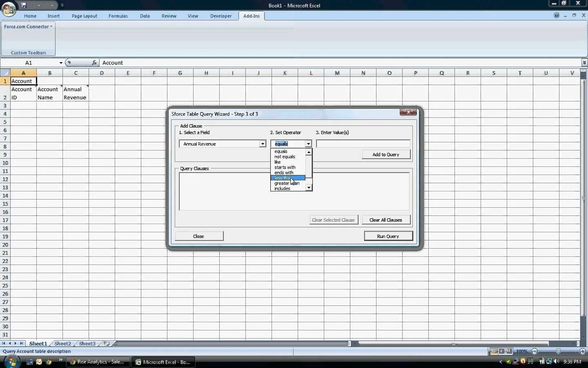
Task: Click the Insert Worksheet tab icon
Action: (107, 343)
